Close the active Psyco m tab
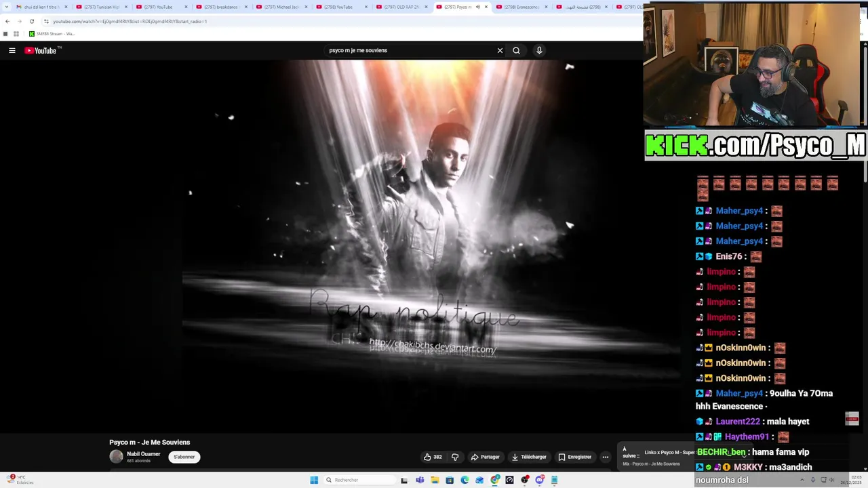The image size is (868, 488). click(x=486, y=7)
